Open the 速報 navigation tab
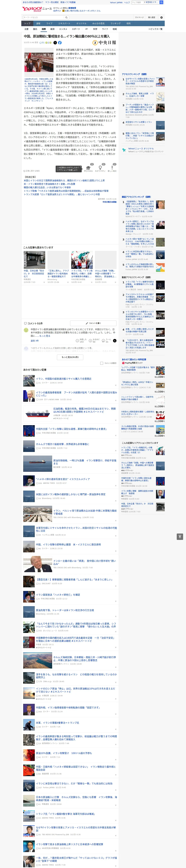The height and width of the screenshot is (868, 186). tap(38, 24)
